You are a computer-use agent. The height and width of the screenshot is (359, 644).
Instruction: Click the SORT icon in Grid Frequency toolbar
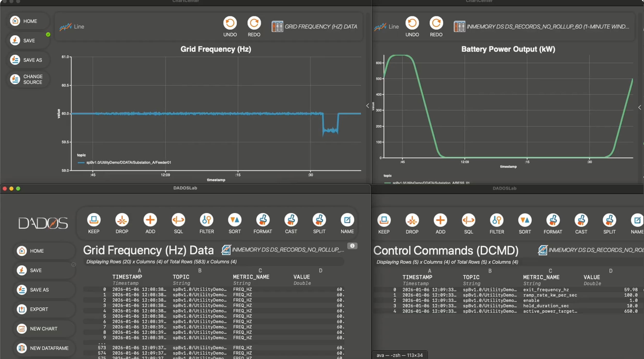pyautogui.click(x=234, y=220)
